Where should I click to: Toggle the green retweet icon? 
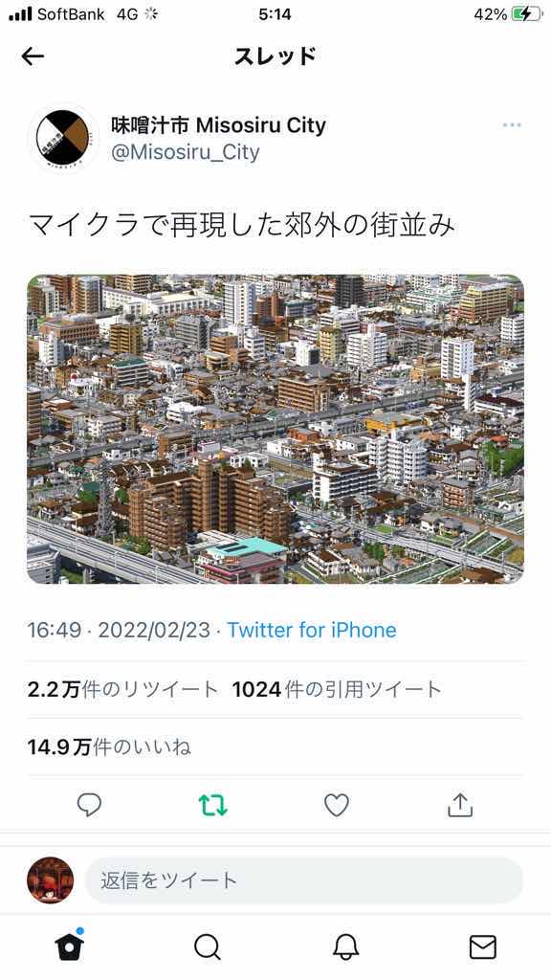[213, 805]
